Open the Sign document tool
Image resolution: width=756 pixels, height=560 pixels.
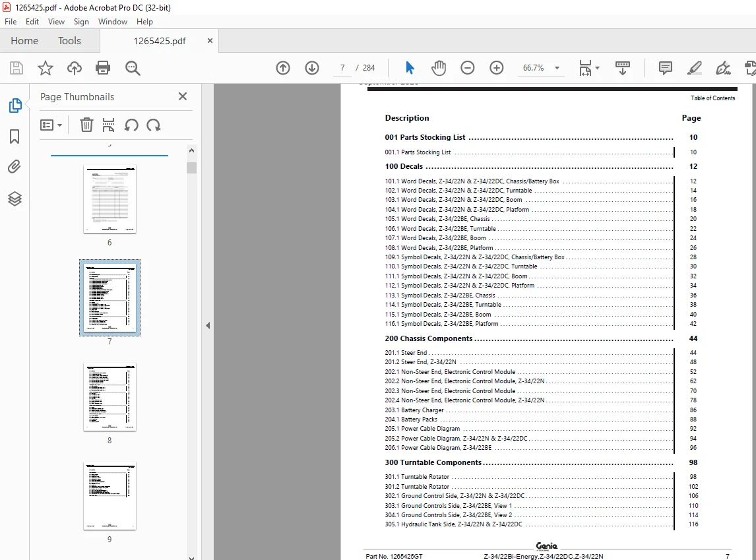click(723, 68)
